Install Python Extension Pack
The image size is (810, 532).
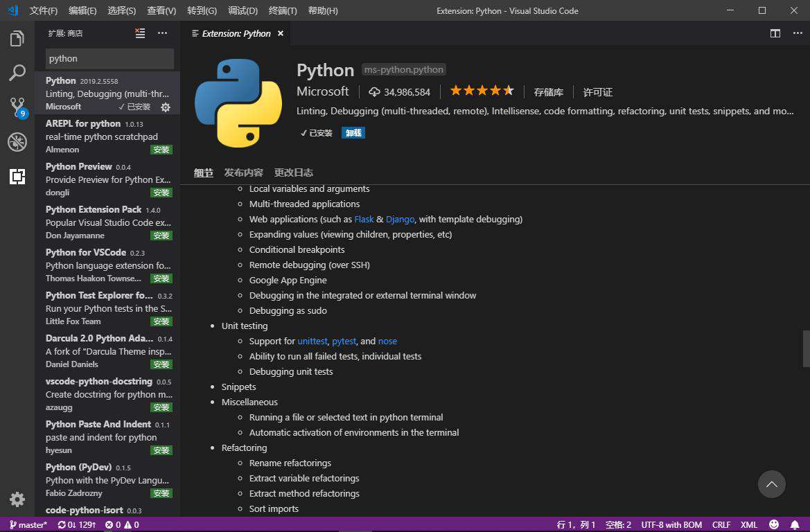coord(161,236)
